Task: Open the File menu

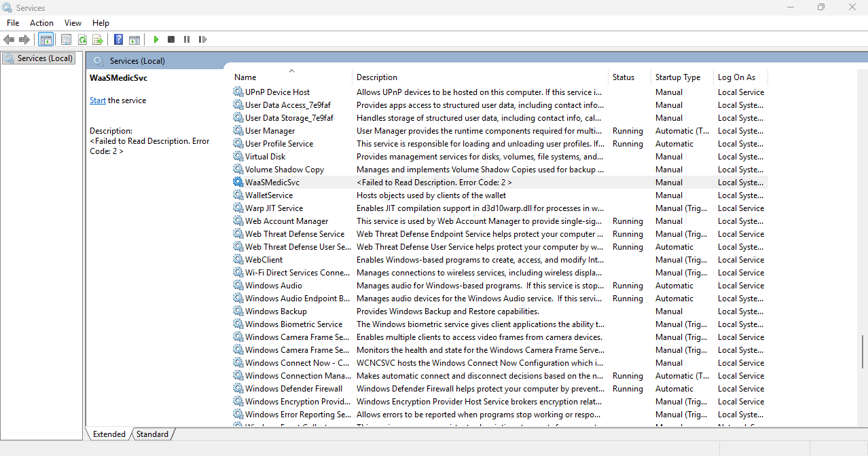Action: click(13, 23)
